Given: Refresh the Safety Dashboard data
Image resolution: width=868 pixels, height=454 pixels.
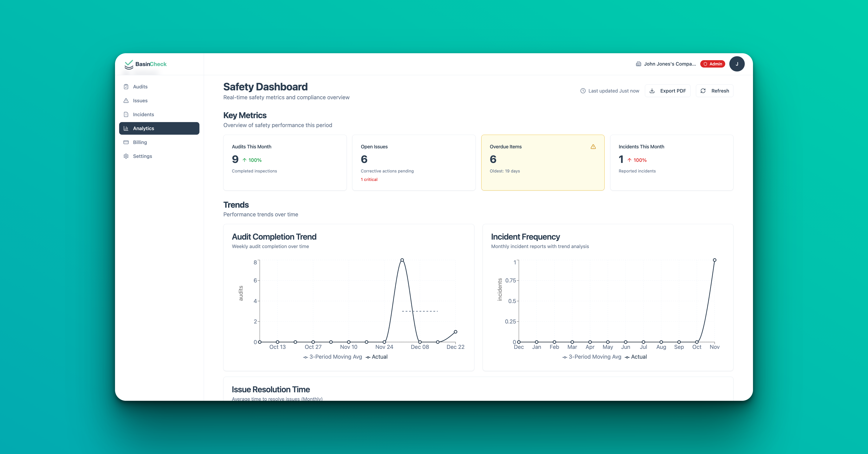Looking at the screenshot, I should click(714, 90).
